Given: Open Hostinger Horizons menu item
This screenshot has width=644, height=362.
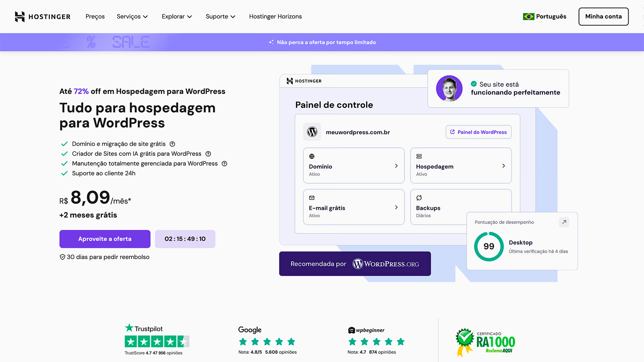Looking at the screenshot, I should [x=275, y=16].
